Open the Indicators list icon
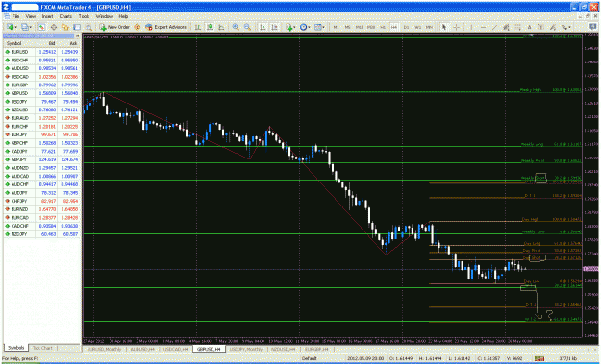 tap(288, 27)
